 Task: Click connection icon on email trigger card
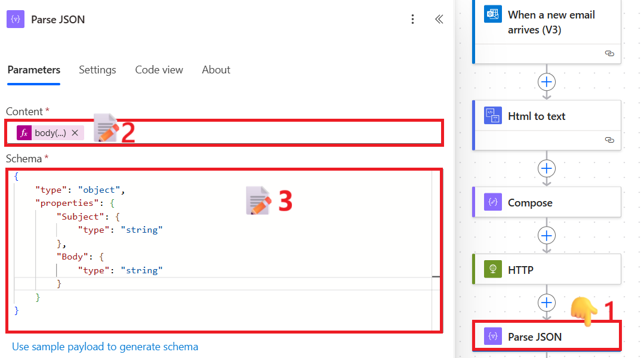(609, 53)
